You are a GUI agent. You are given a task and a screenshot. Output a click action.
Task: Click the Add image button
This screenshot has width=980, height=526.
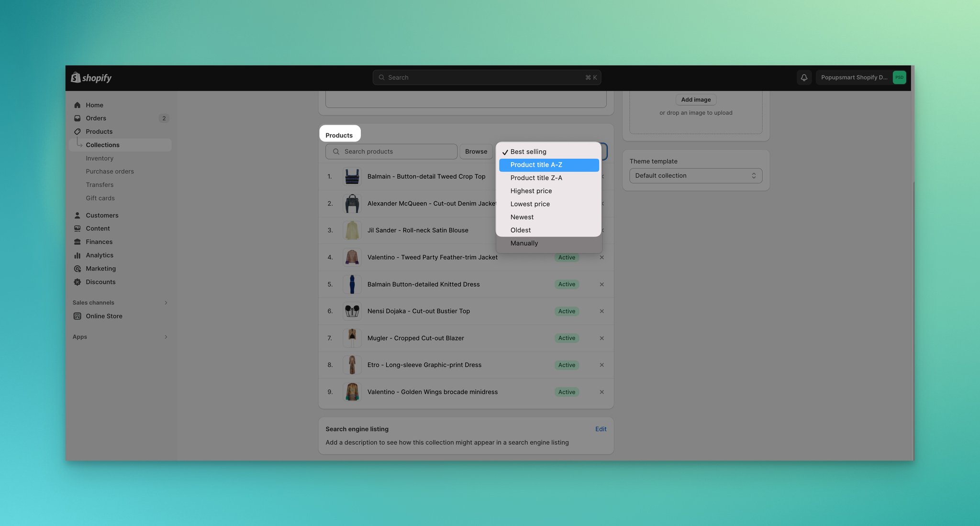[x=696, y=99]
